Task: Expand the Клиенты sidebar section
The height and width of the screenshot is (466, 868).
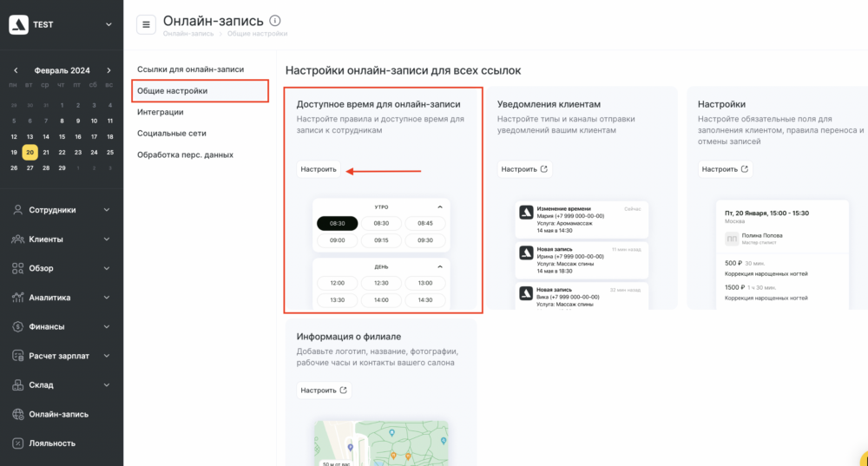Action: point(107,240)
